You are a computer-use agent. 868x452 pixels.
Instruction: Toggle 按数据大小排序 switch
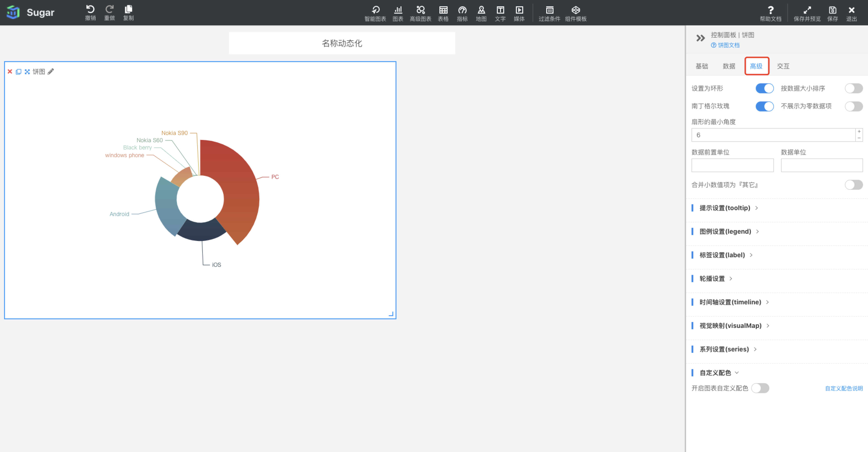click(x=854, y=88)
